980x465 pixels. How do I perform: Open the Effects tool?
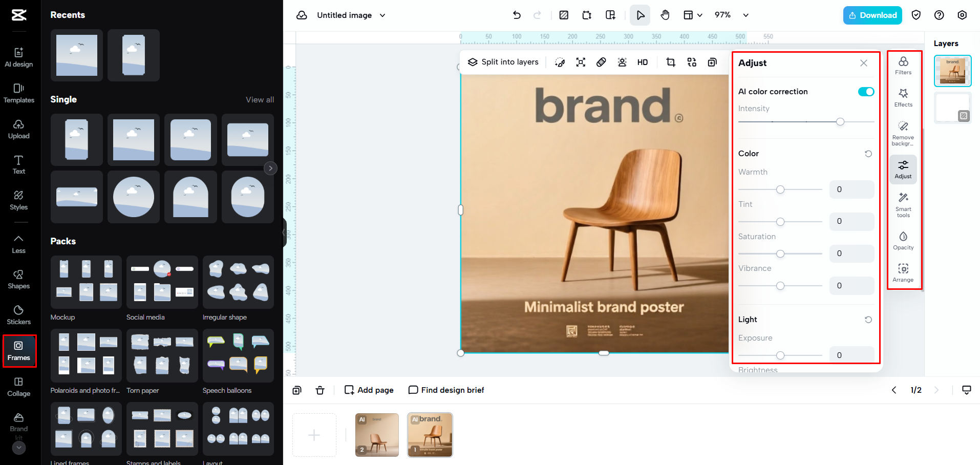coord(903,98)
